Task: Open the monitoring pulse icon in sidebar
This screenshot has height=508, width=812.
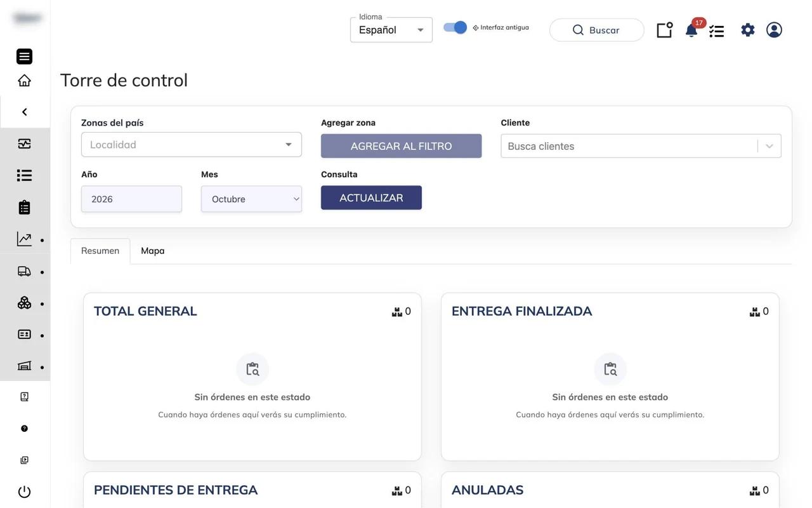Action: (24, 144)
